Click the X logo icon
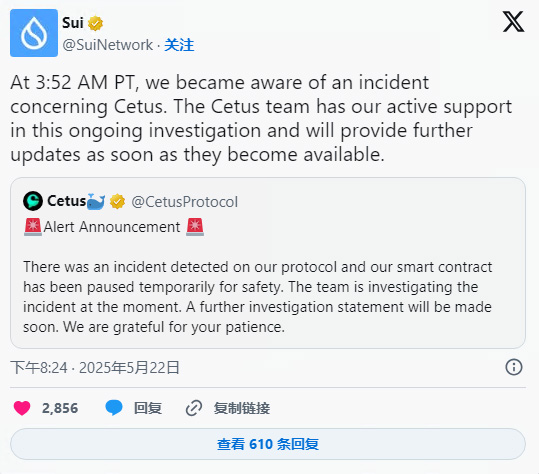Image resolution: width=539 pixels, height=474 pixels. pyautogui.click(x=513, y=21)
